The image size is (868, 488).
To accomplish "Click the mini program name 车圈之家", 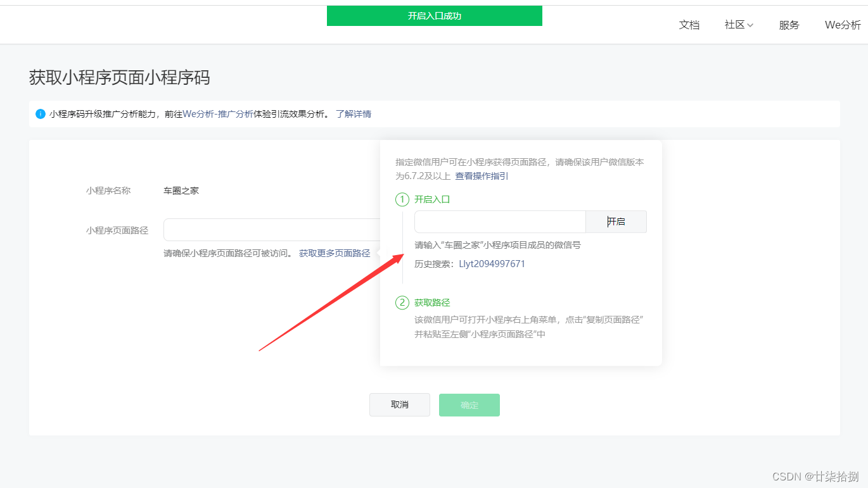I will click(x=181, y=191).
